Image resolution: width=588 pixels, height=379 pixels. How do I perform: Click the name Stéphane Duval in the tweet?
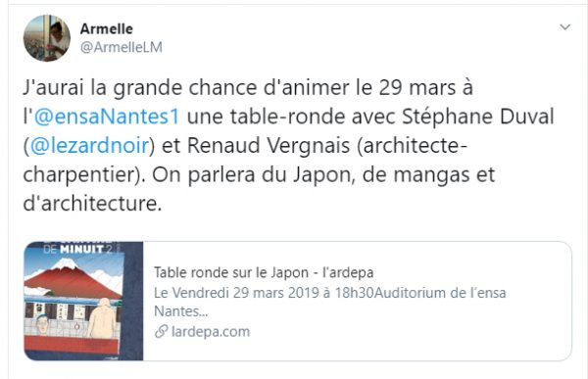click(x=478, y=117)
